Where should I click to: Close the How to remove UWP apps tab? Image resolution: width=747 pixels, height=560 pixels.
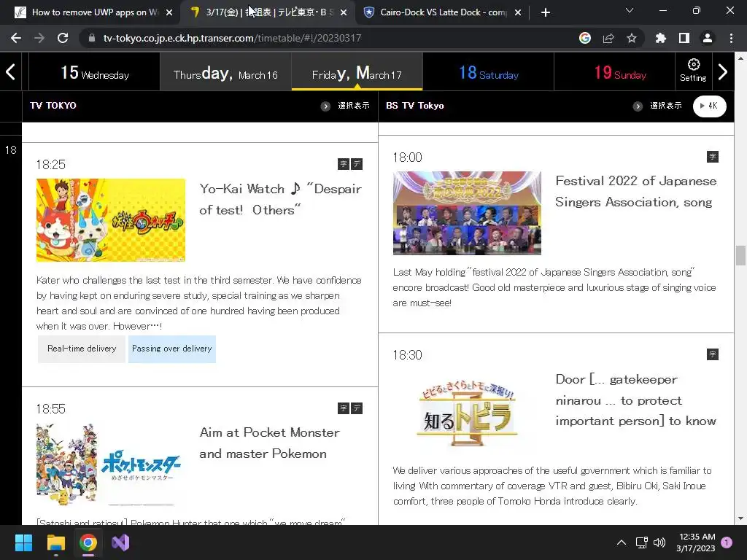point(169,12)
